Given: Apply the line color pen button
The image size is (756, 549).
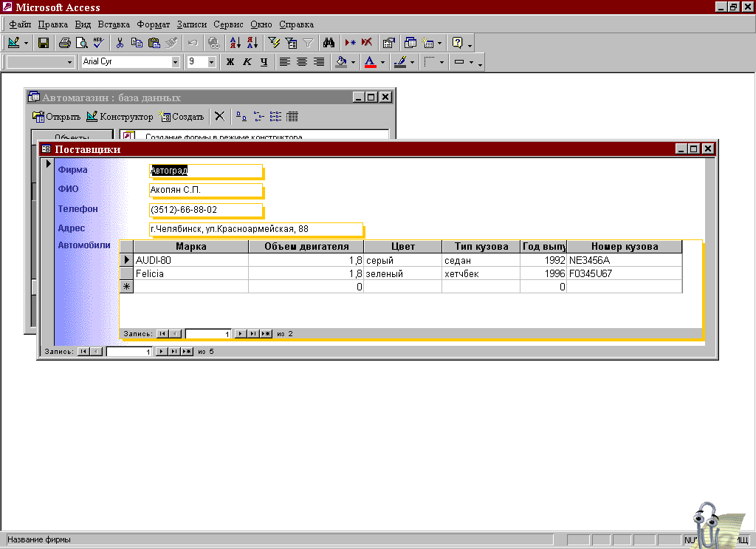Looking at the screenshot, I should [x=400, y=62].
